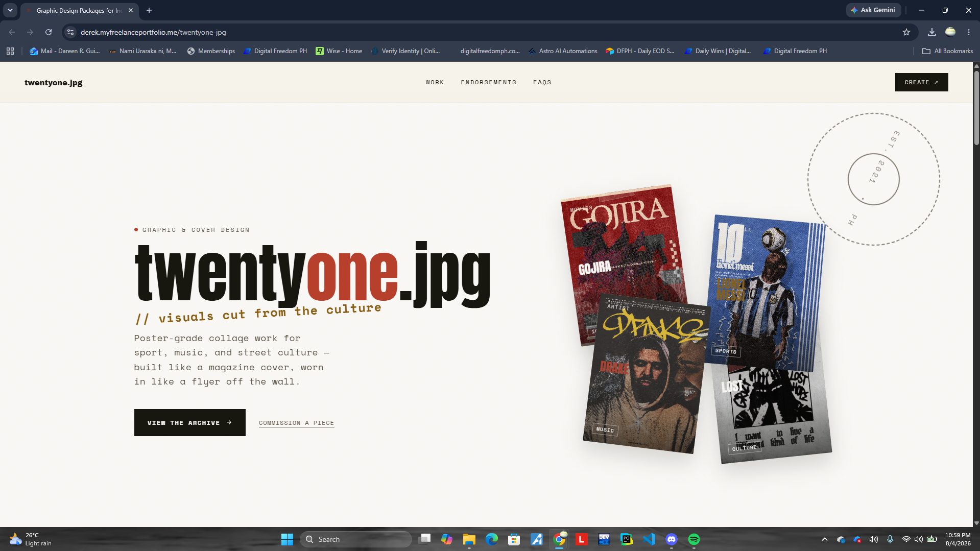
Task: Go to the WORK nav section
Action: [435, 82]
